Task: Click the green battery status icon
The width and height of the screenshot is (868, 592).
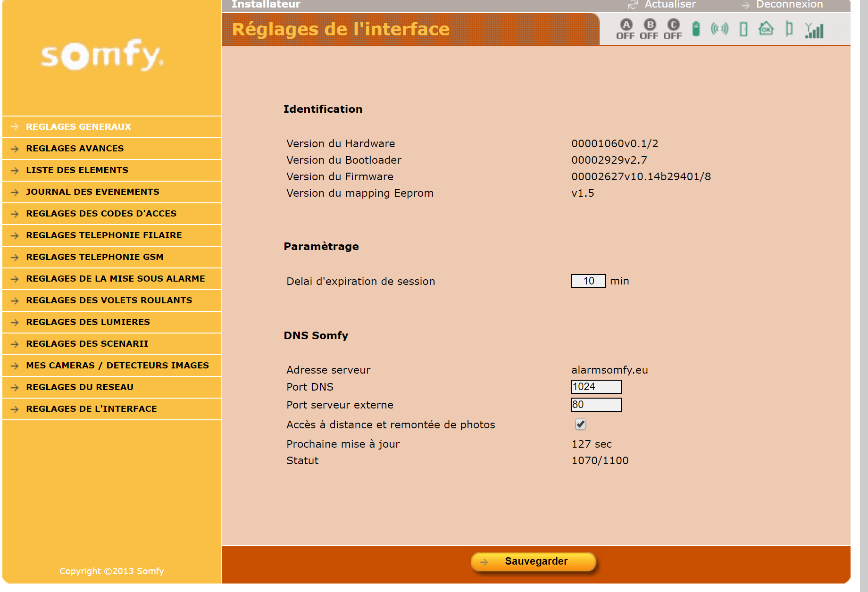Action: (696, 29)
